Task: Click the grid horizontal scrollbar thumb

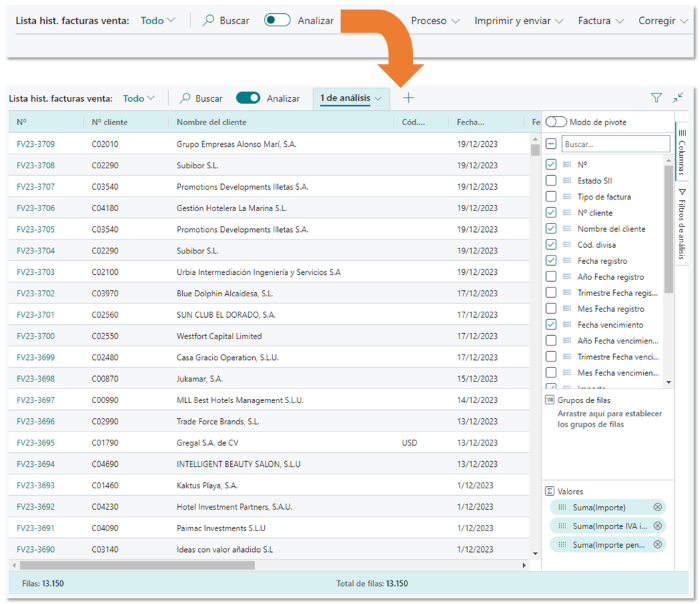Action: 137,565
